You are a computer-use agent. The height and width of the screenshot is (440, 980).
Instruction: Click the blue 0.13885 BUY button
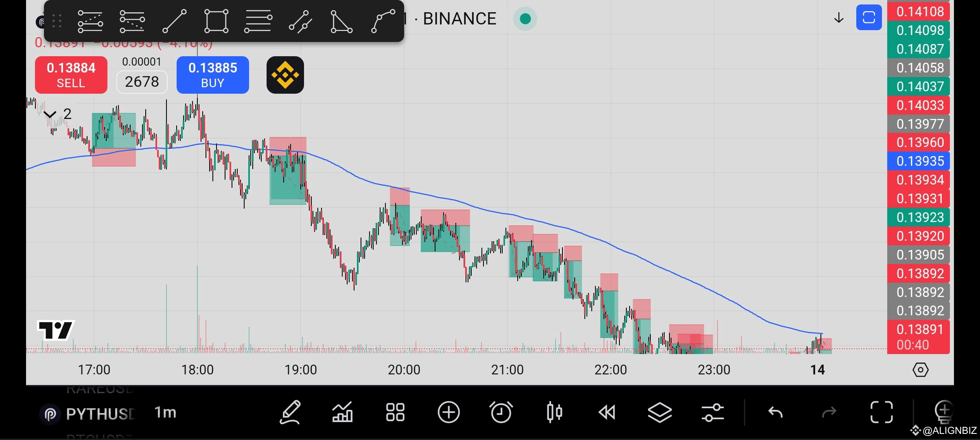pyautogui.click(x=212, y=75)
